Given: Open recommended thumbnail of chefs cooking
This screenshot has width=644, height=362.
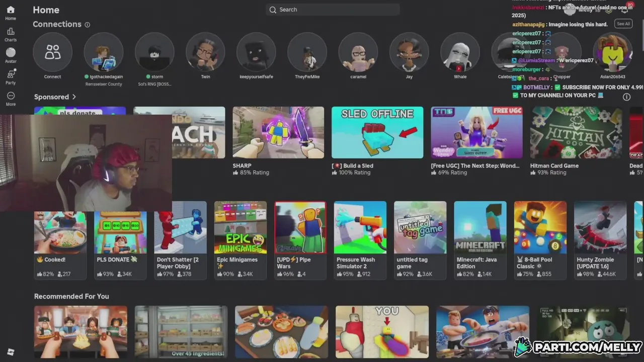Looking at the screenshot, I should click(482, 332).
